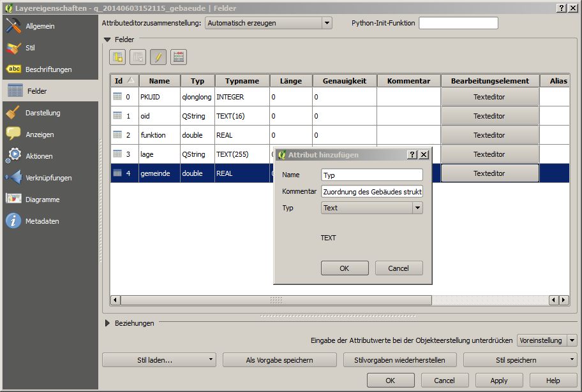Image resolution: width=582 pixels, height=392 pixels.
Task: Switch to Beschriftungen settings page
Action: (x=48, y=69)
